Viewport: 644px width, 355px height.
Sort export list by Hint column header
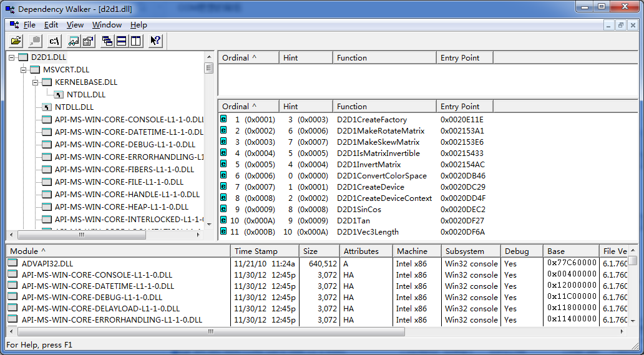[x=306, y=106]
